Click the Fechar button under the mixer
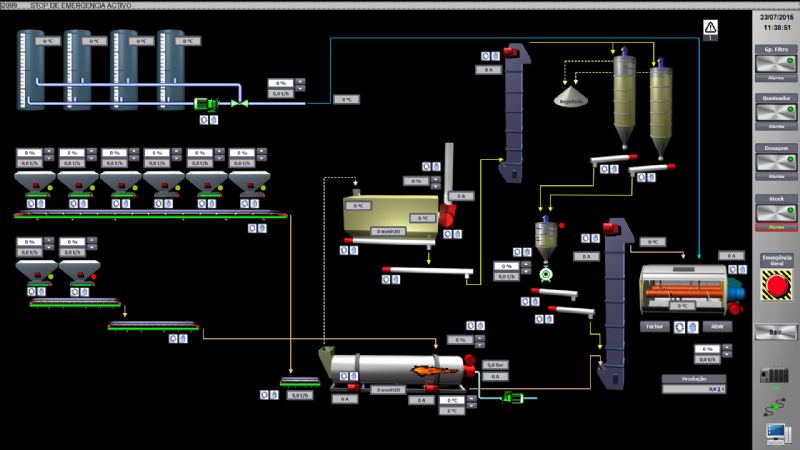Screen dimensions: 800x450 coord(654,326)
